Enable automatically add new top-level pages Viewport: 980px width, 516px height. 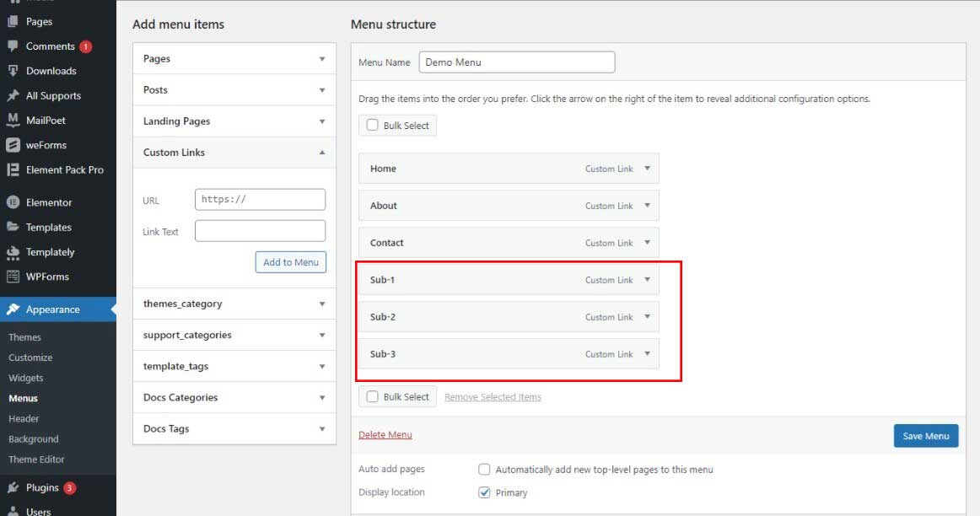tap(484, 469)
